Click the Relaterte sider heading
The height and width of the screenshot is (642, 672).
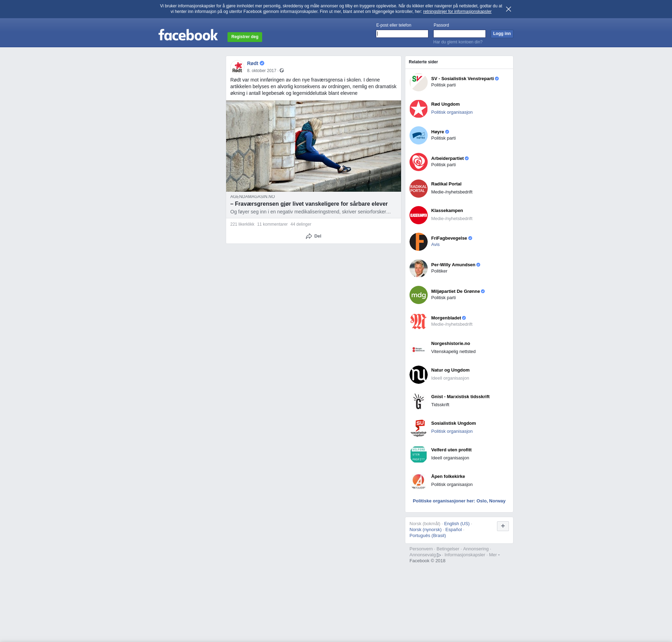coord(423,62)
